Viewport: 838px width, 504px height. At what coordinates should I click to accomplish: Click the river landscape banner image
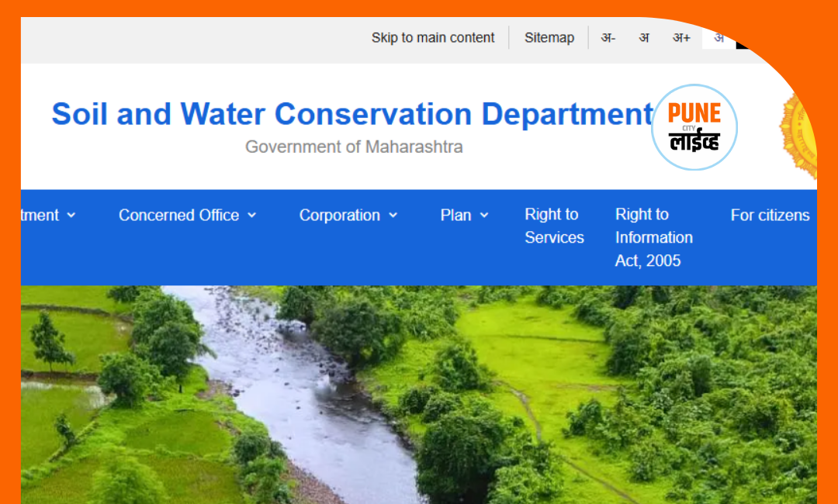tap(419, 395)
